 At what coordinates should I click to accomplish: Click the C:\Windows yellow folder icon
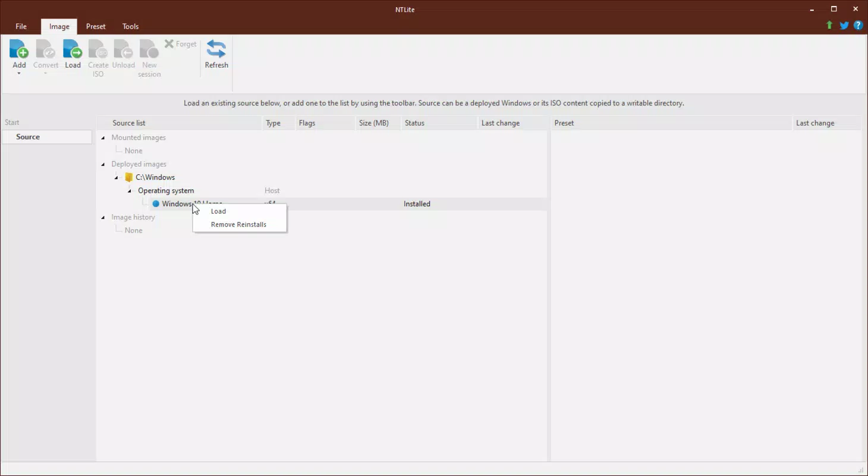128,177
